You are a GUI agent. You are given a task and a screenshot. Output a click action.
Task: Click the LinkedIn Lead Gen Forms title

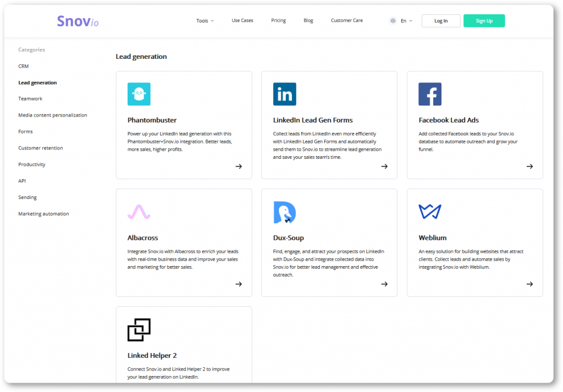[x=313, y=120]
